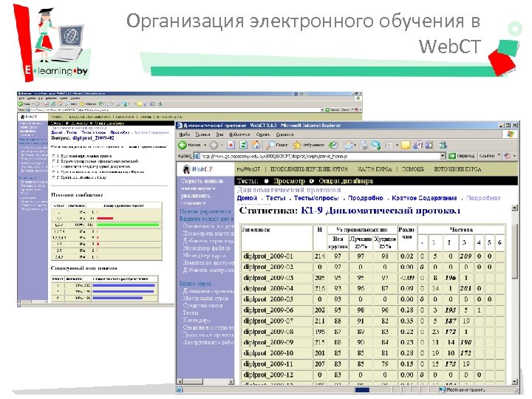Check answer option 4 in the back window
This screenshot has width=532, height=399.
tap(54, 172)
